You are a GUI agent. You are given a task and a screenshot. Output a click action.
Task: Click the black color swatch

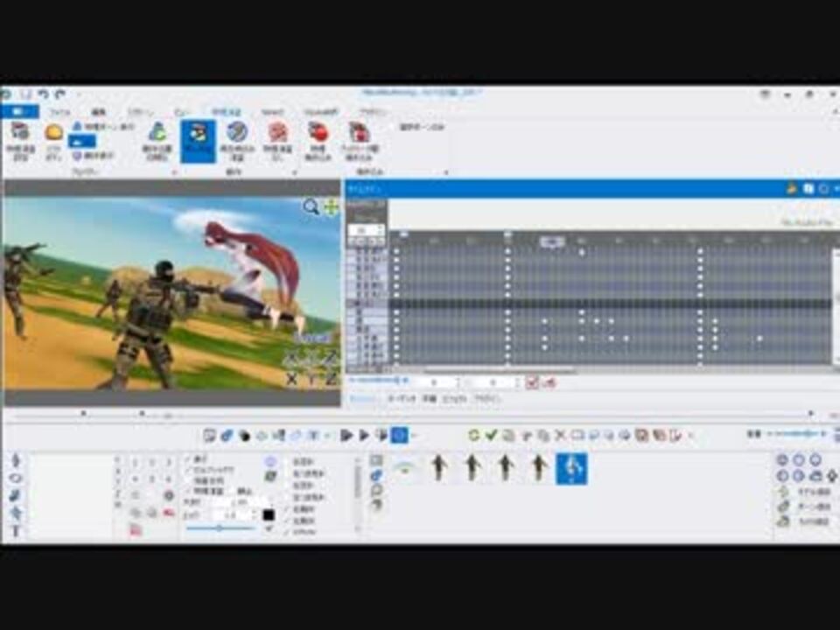pos(269,514)
